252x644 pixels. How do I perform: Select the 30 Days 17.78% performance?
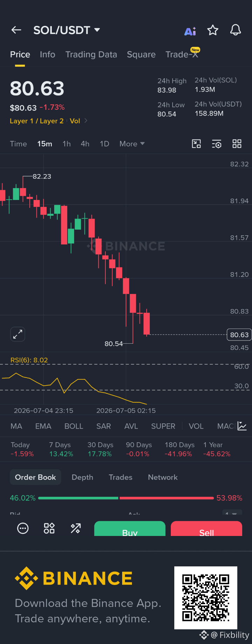[100, 449]
